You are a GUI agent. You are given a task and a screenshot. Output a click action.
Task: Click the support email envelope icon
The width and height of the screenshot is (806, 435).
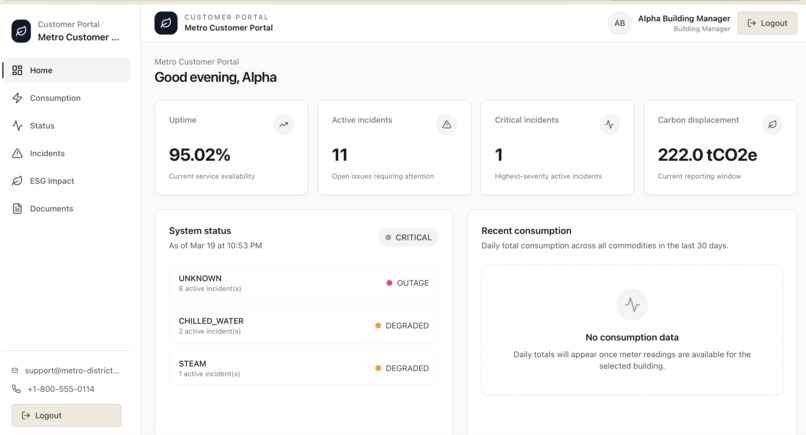click(15, 370)
